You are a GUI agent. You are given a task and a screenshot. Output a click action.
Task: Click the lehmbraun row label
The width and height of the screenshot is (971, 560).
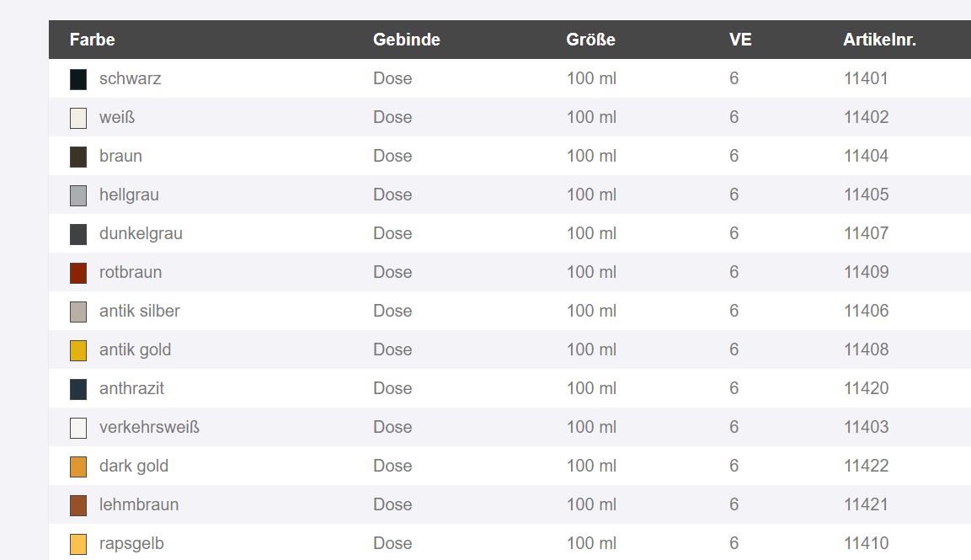coord(139,504)
